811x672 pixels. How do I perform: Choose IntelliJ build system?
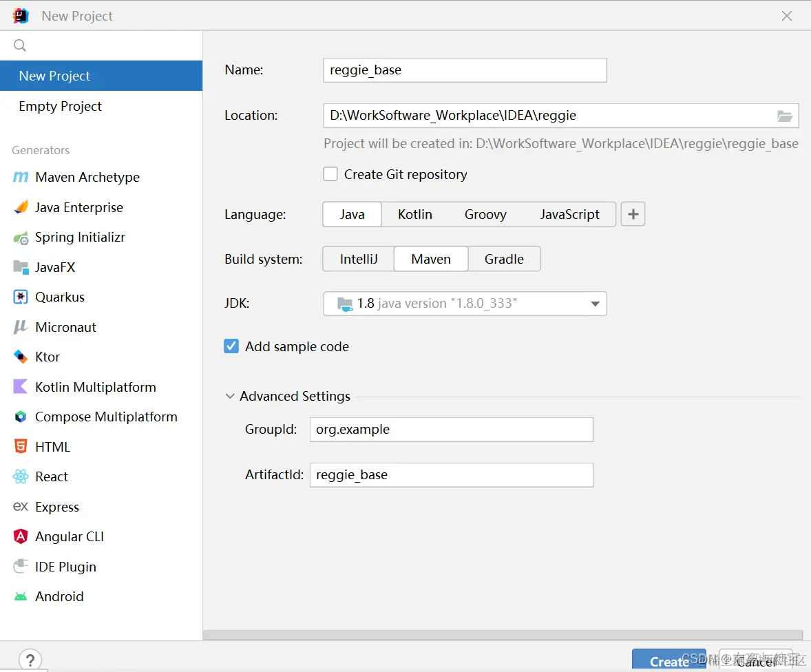[359, 259]
